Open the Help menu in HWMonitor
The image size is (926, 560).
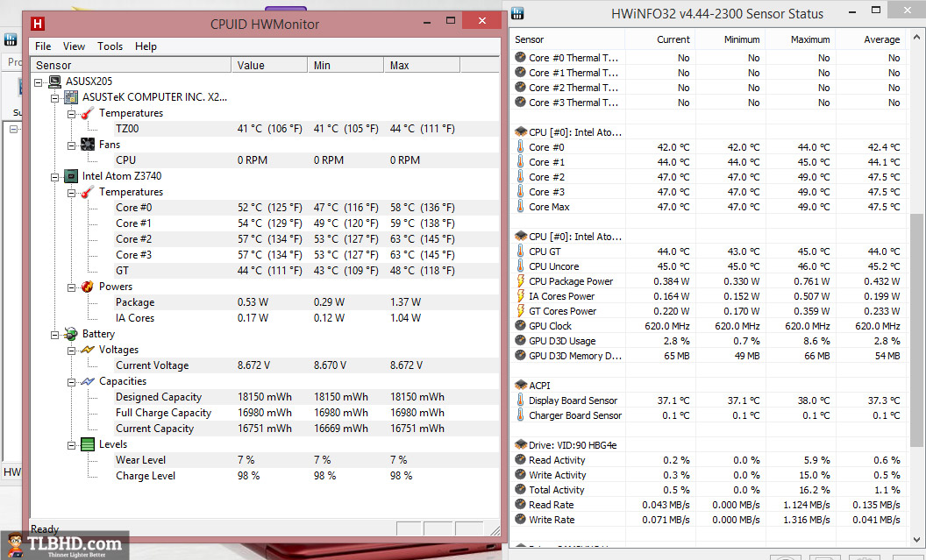point(146,46)
